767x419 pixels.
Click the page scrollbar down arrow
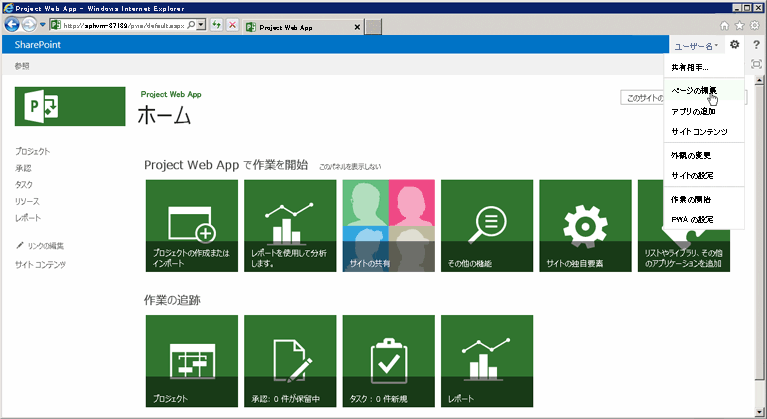(x=759, y=412)
